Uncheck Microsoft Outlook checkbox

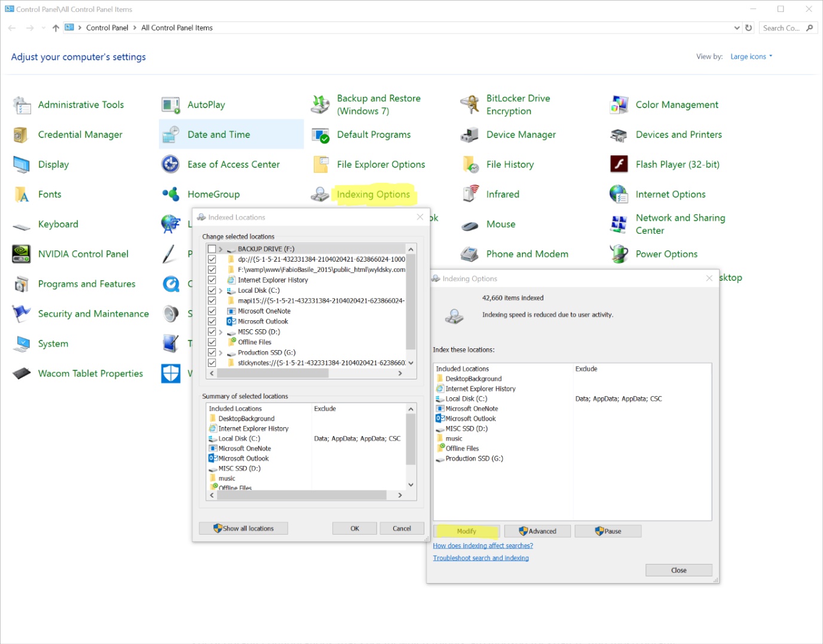[212, 321]
